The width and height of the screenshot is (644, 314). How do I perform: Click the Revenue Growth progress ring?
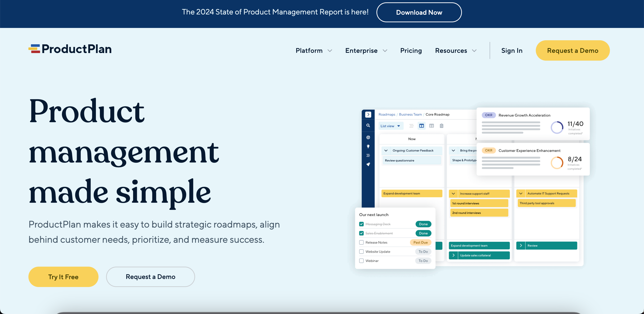click(557, 127)
